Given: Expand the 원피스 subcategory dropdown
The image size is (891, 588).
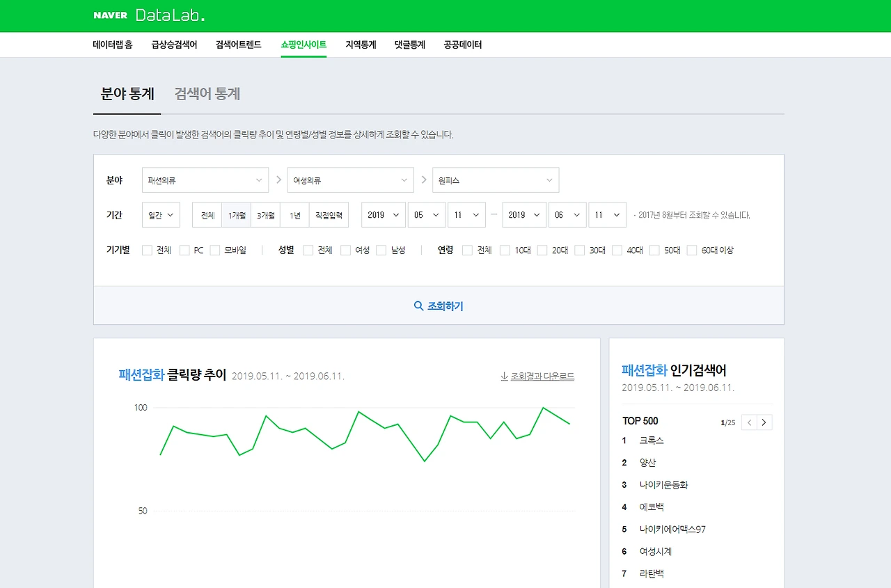Looking at the screenshot, I should (x=496, y=180).
